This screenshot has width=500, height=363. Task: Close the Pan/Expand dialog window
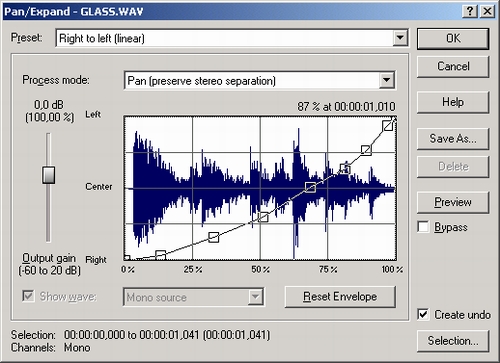(x=487, y=12)
